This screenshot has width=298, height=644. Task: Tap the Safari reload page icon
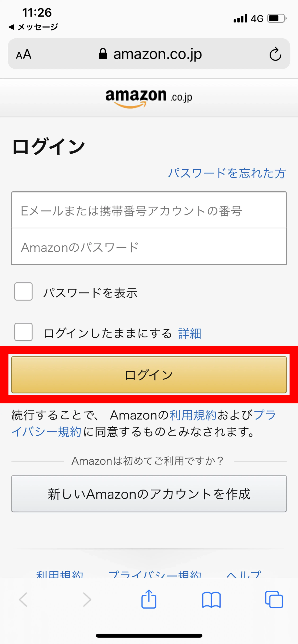[x=275, y=54]
